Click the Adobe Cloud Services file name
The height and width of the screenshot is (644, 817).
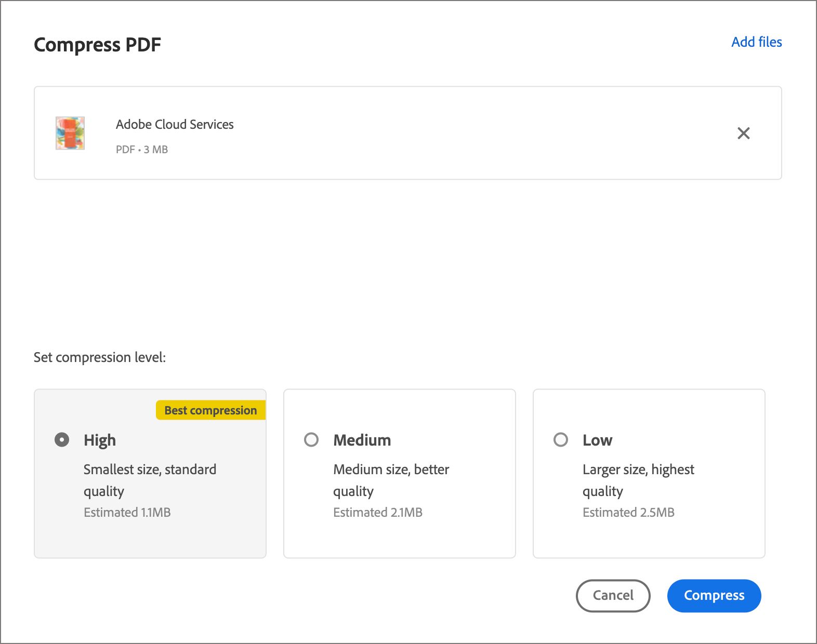(x=175, y=125)
